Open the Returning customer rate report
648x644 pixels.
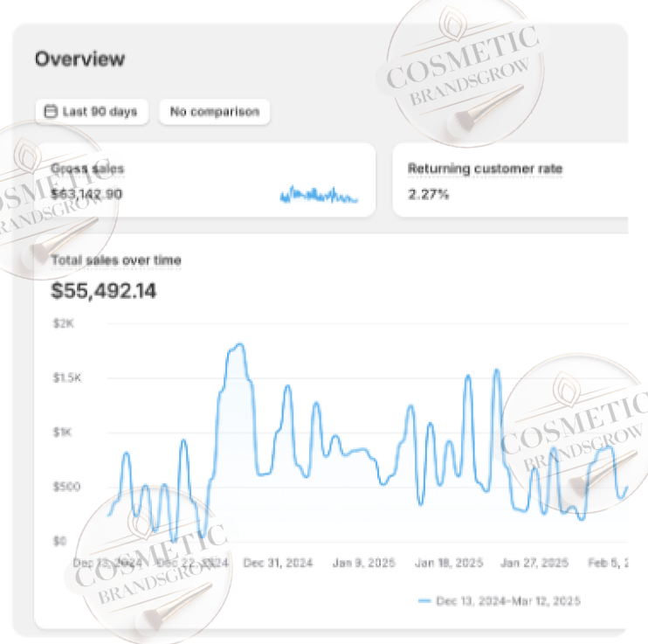click(x=485, y=169)
